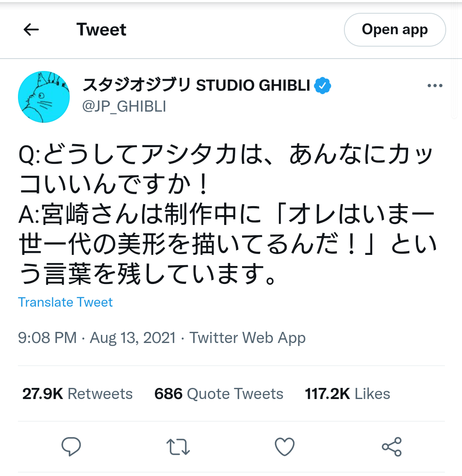Click the 9:08 PM Aug 13, 2021 timestamp
The image size is (462, 476).
pyautogui.click(x=97, y=338)
